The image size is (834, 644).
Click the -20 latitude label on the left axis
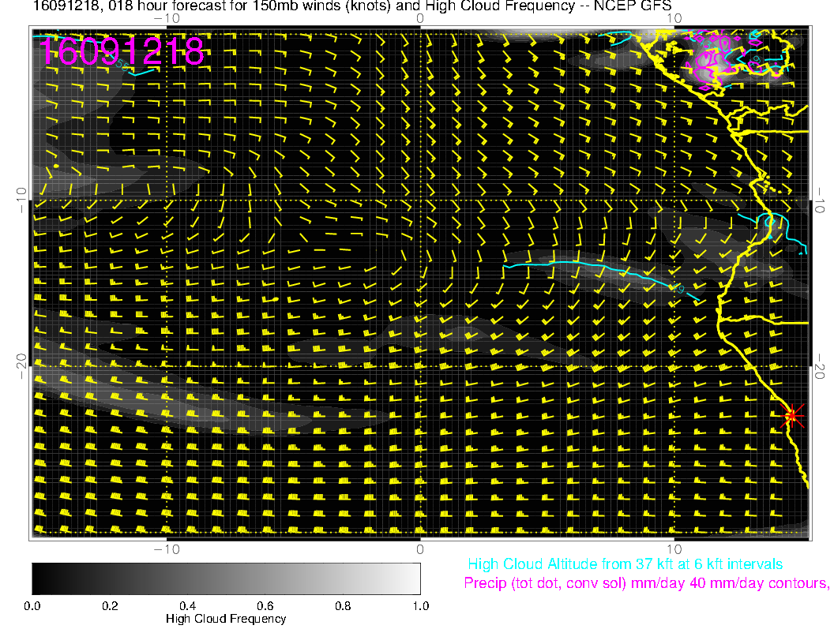[21, 360]
